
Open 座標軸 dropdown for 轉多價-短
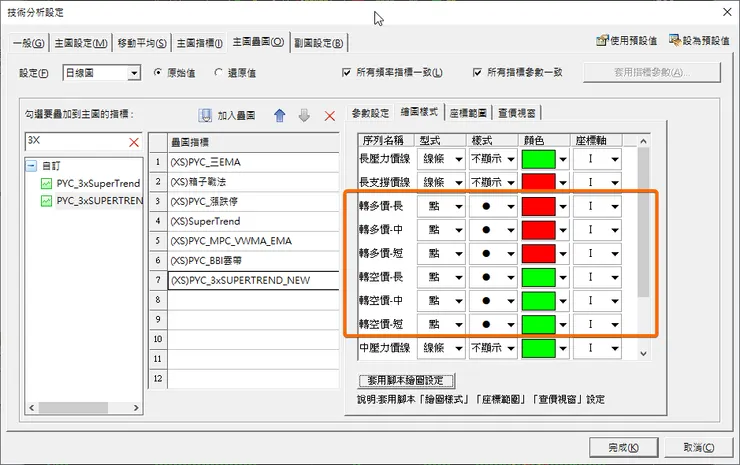coord(614,254)
